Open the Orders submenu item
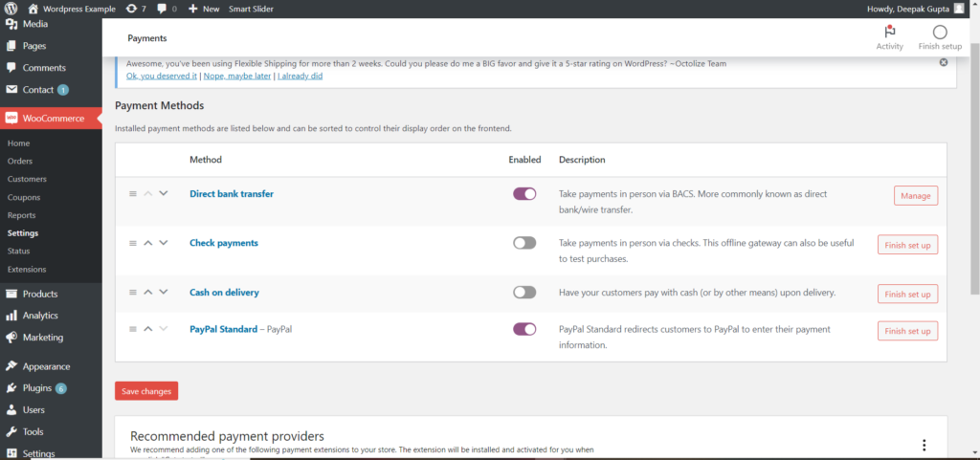 [20, 161]
